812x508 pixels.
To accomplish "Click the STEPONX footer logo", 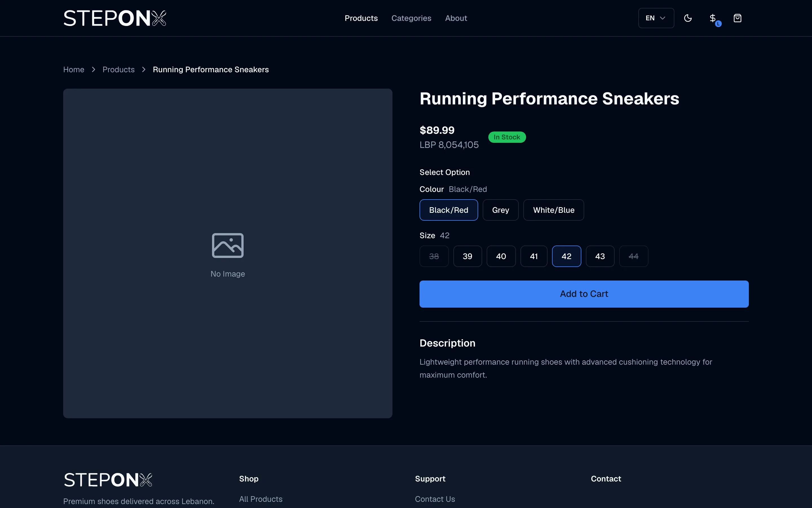I will coord(108,480).
